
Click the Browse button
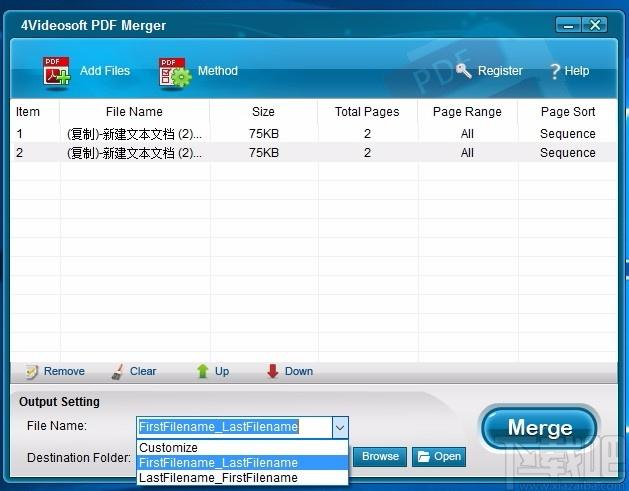380,457
